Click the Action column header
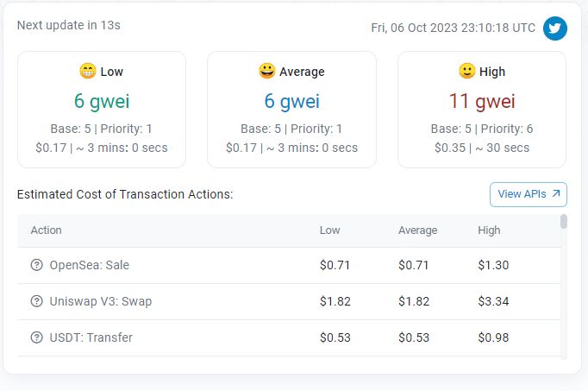Image resolution: width=588 pixels, height=391 pixels. pos(46,230)
